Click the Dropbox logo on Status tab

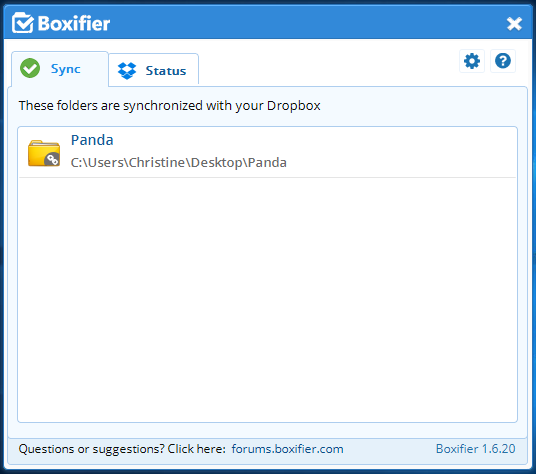click(127, 71)
